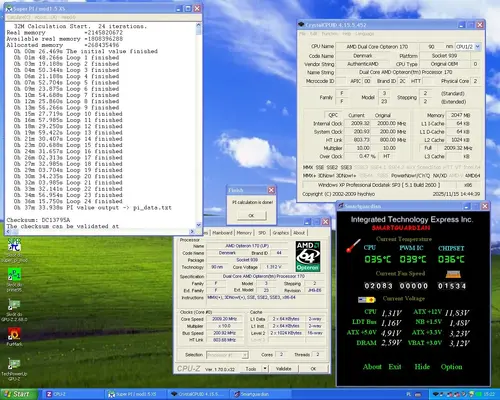Click Option in Smartguardian

(x=451, y=367)
